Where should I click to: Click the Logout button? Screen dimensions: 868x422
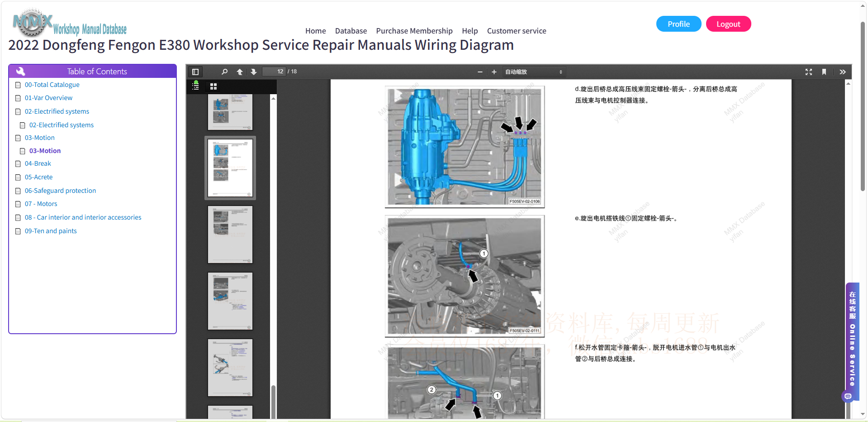[728, 24]
